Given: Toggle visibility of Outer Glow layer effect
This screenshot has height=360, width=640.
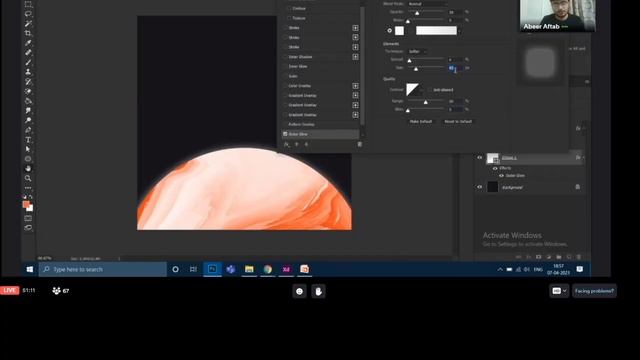Looking at the screenshot, I should tap(501, 176).
